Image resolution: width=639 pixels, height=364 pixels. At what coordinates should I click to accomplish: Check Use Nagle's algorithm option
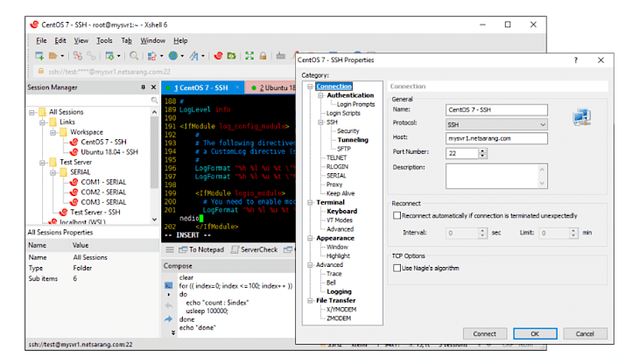tap(397, 268)
